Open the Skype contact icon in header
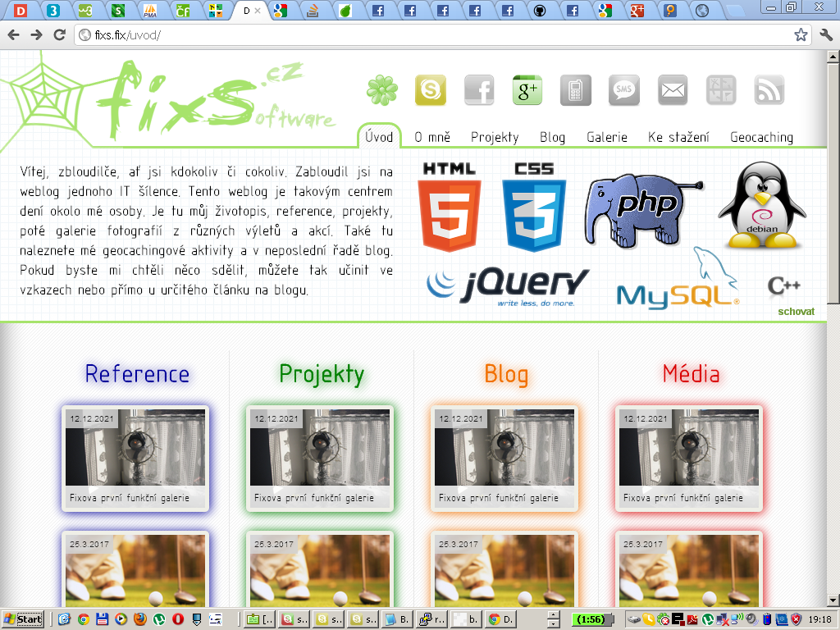Image resolution: width=840 pixels, height=630 pixels. (430, 89)
